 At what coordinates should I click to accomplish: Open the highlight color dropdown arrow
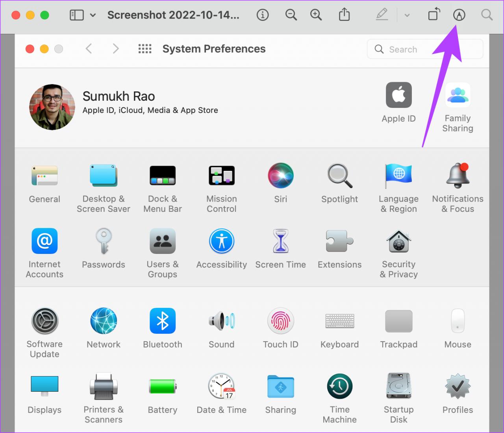point(407,15)
